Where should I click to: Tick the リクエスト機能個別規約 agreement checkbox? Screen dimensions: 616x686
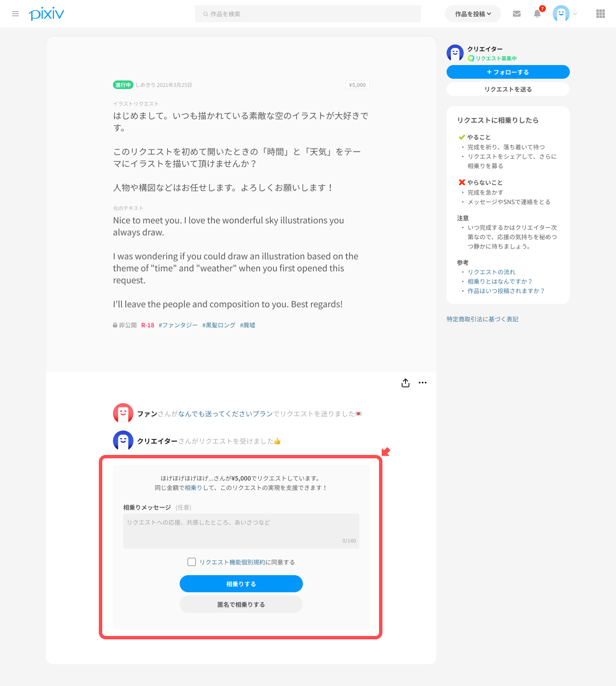[x=192, y=562]
